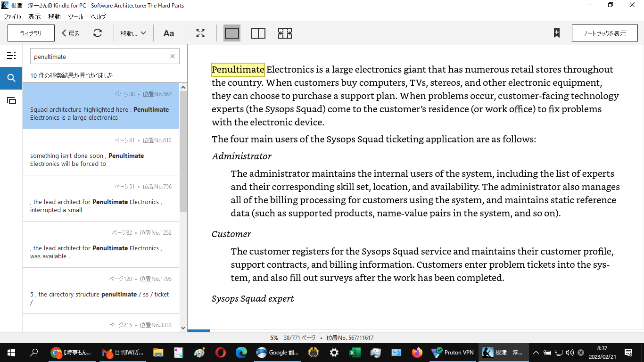Viewport: 644px width, 362px height.
Task: Open the ツール menu
Action: pos(75,16)
